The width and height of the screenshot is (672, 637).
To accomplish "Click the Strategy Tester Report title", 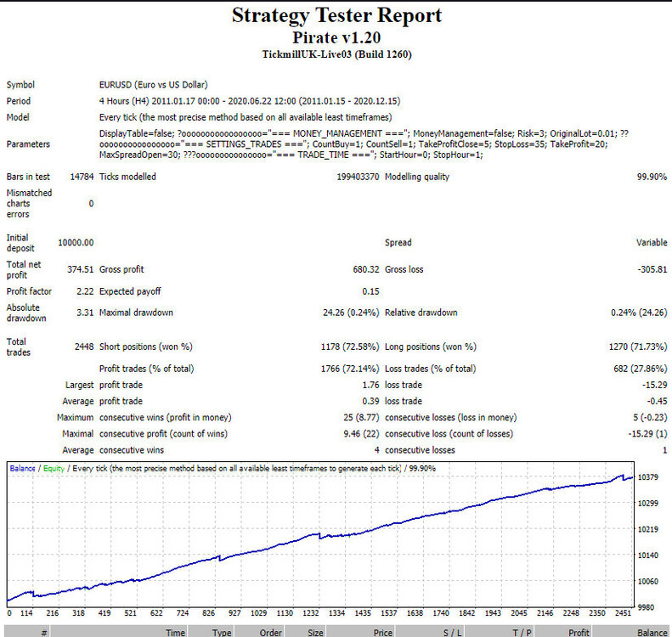I will [336, 16].
